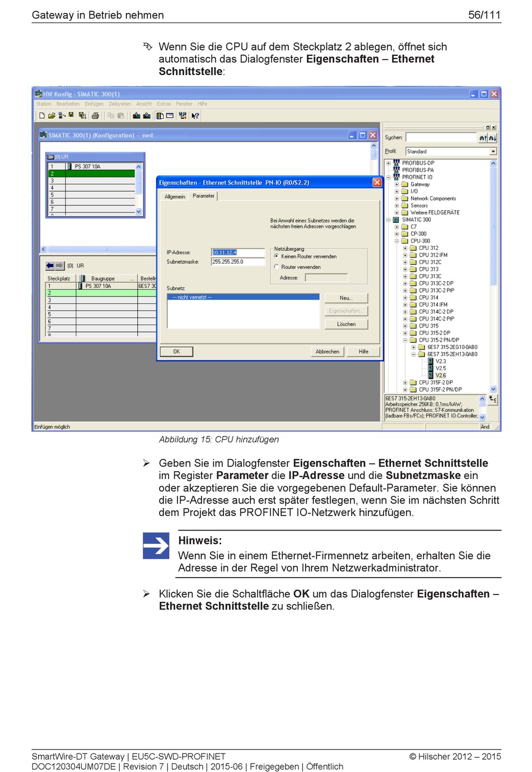This screenshot has height=772, width=532.
Task: Select green slot 2 row in UR rack
Action: 91,174
